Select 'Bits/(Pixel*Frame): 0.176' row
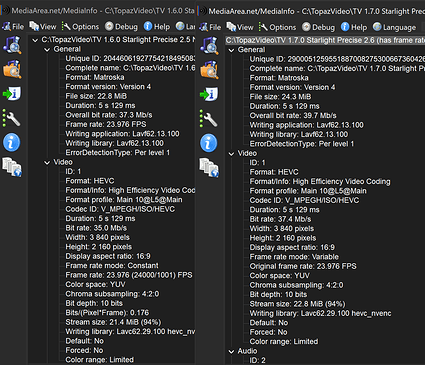The width and height of the screenshot is (425, 365). (x=107, y=313)
